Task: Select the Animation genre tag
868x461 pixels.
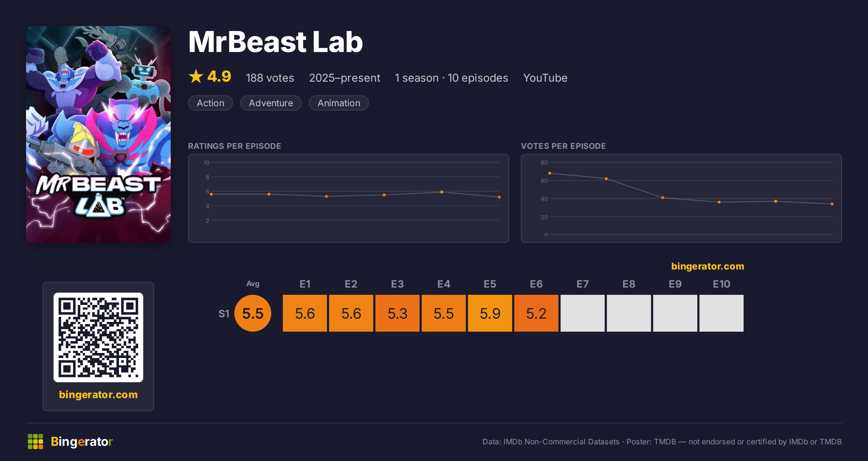Action: point(339,103)
